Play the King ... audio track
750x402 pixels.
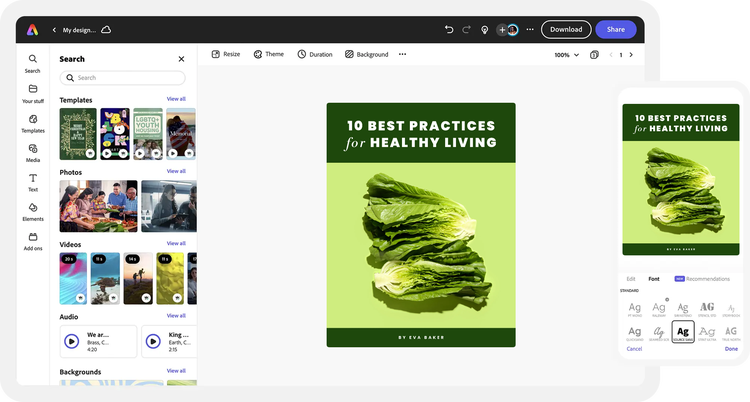pos(153,341)
